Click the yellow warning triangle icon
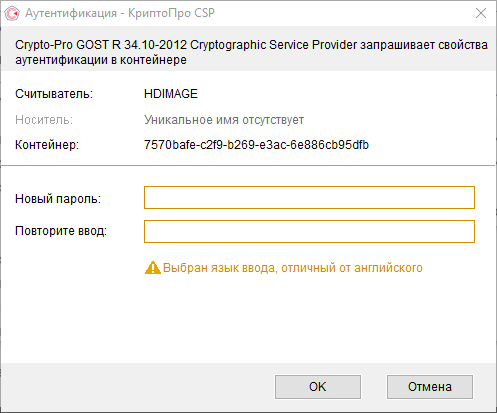The height and width of the screenshot is (413, 497). click(x=153, y=268)
